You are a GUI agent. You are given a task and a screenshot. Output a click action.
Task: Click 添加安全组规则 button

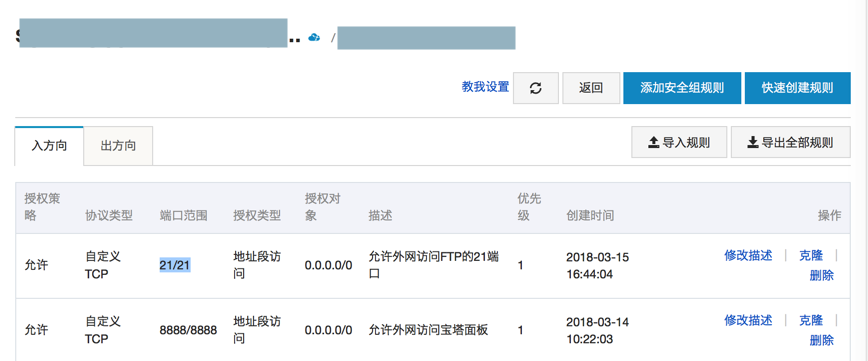pos(681,88)
